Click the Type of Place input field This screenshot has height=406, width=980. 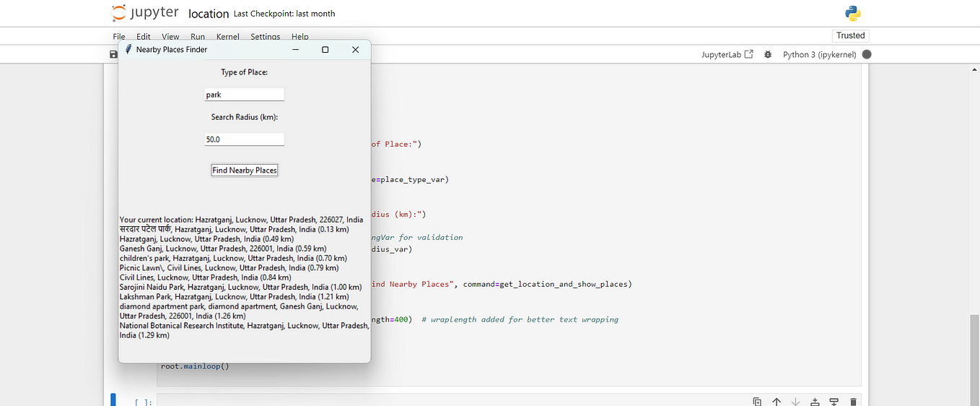click(x=245, y=95)
